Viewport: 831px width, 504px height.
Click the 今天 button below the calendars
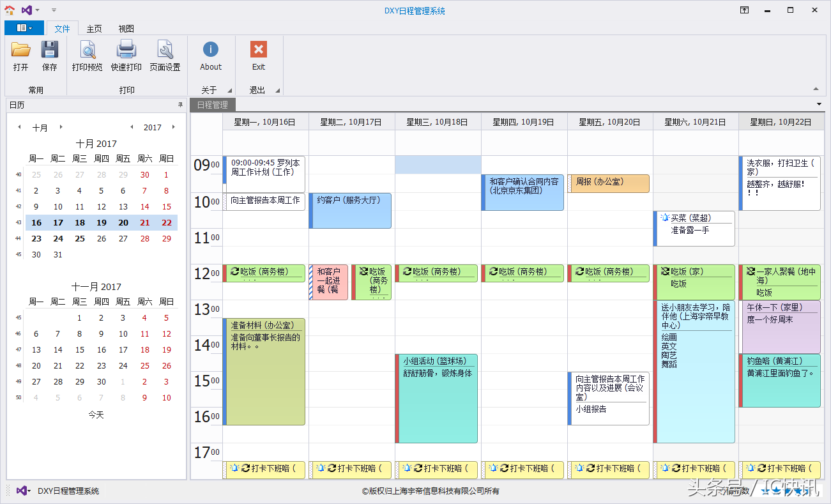pos(96,415)
